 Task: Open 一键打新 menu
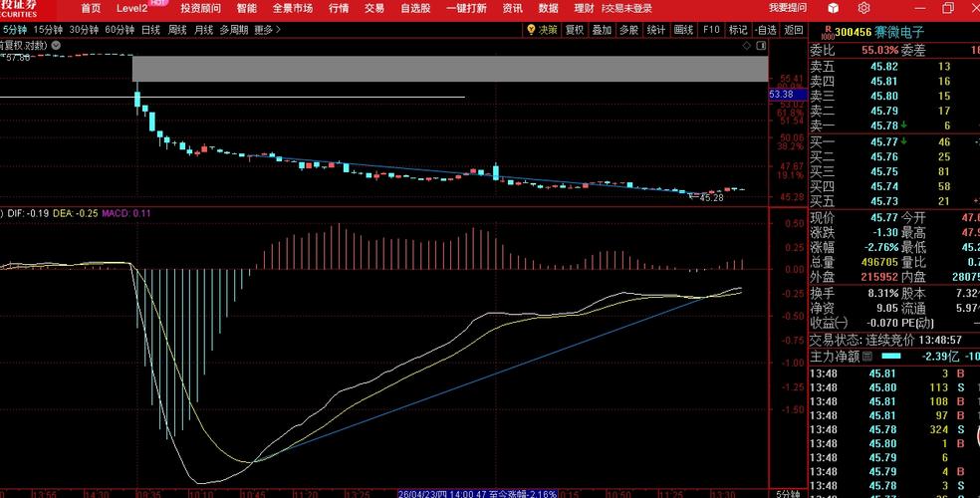tap(466, 8)
